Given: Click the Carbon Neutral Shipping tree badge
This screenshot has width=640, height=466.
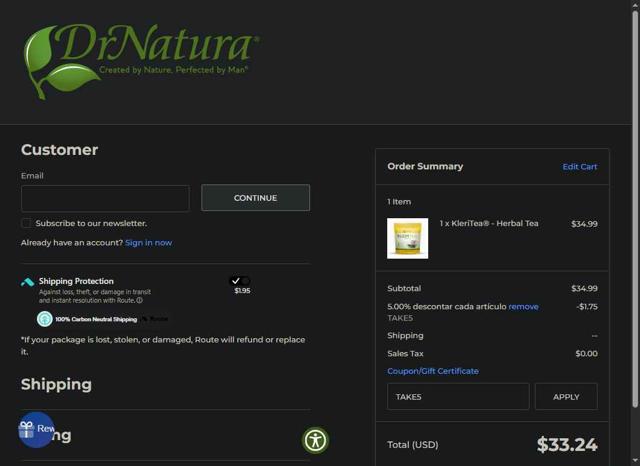Looking at the screenshot, I should pyautogui.click(x=44, y=319).
